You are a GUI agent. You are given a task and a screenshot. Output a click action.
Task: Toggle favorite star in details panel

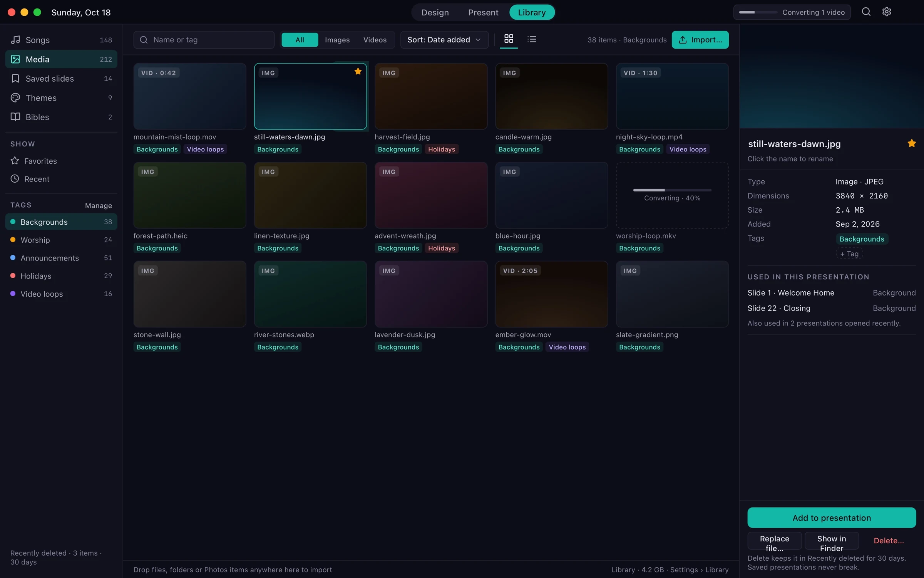(911, 143)
